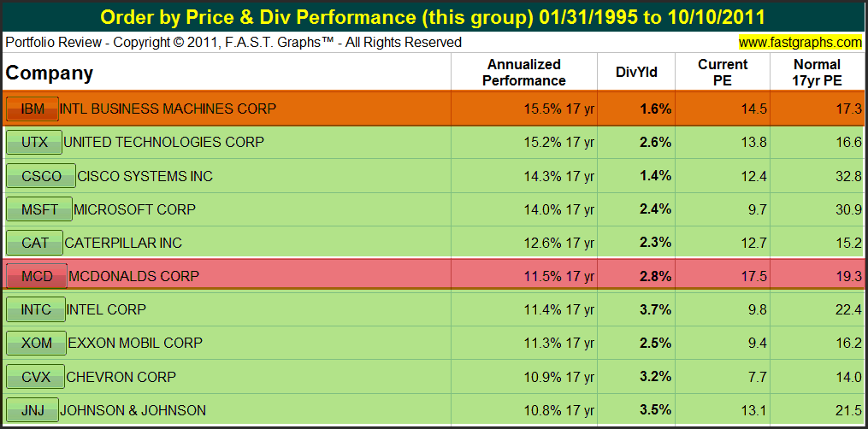This screenshot has width=868, height=429.
Task: Open the CSCO ticker button
Action: pyautogui.click(x=41, y=176)
